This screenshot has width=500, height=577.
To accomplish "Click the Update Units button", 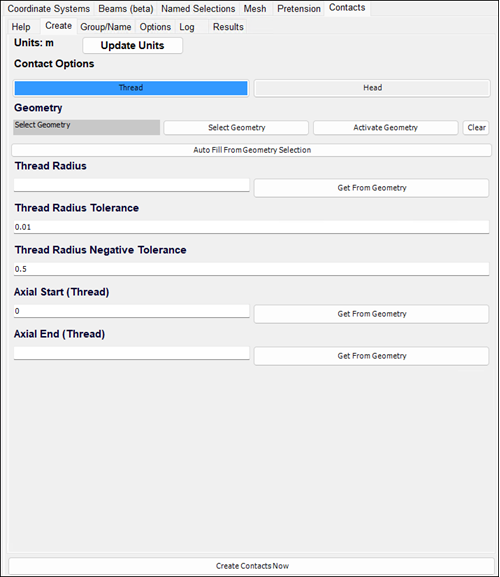I will [132, 45].
